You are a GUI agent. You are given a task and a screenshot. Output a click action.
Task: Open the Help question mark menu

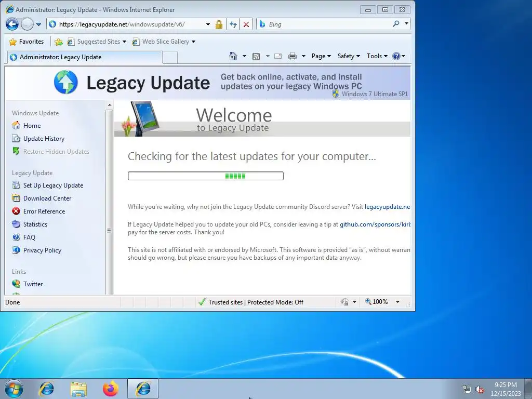pos(398,56)
